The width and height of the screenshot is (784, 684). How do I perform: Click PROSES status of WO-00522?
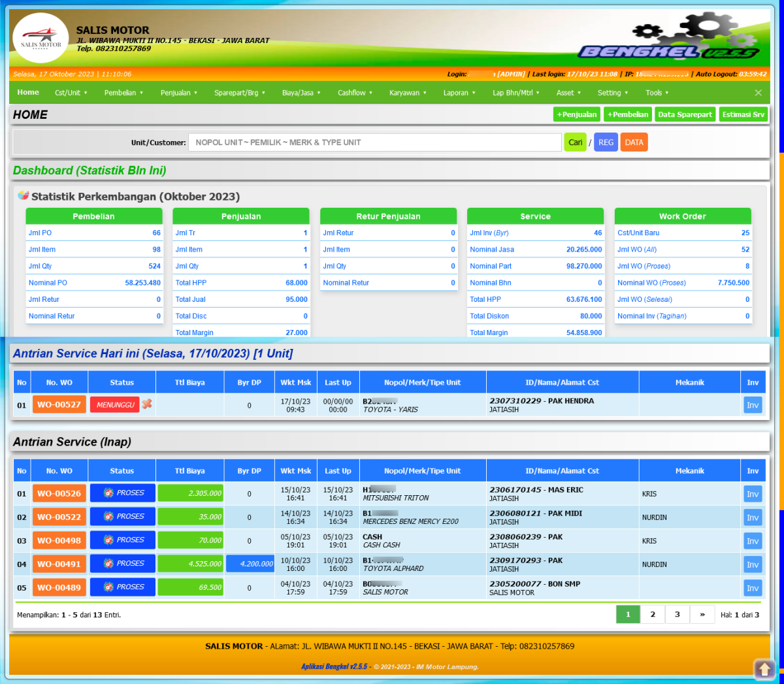click(123, 517)
